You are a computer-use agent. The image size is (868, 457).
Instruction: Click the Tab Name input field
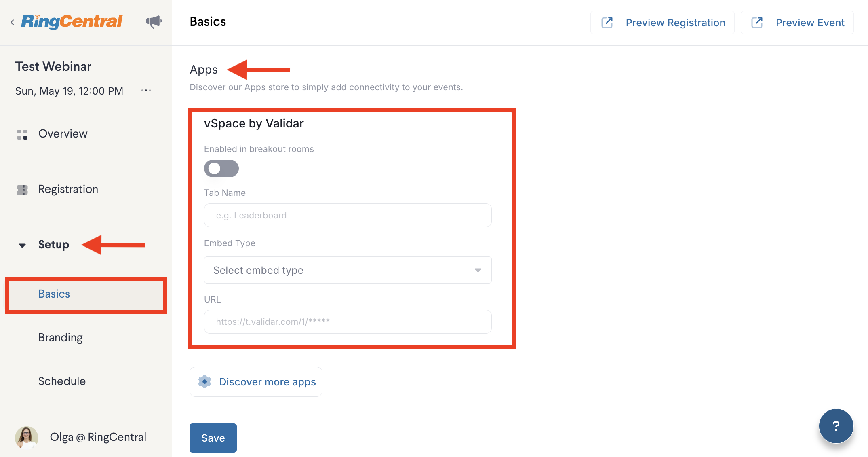pyautogui.click(x=348, y=215)
